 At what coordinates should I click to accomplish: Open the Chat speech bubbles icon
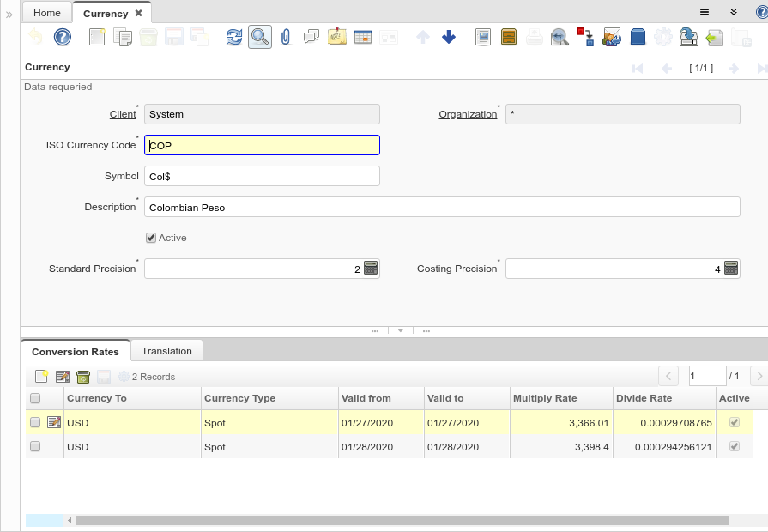[x=311, y=37]
